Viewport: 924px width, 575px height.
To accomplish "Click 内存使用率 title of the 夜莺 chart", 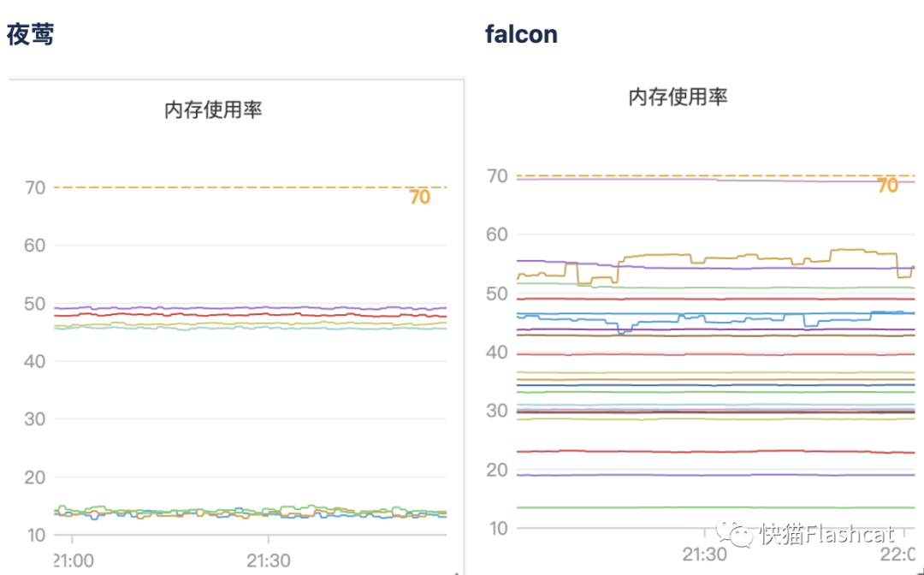I will point(213,110).
